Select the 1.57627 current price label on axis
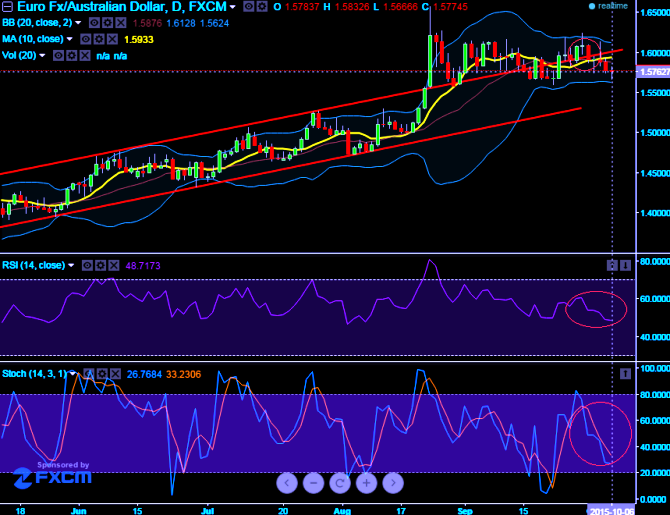The height and width of the screenshot is (515, 670). point(653,71)
